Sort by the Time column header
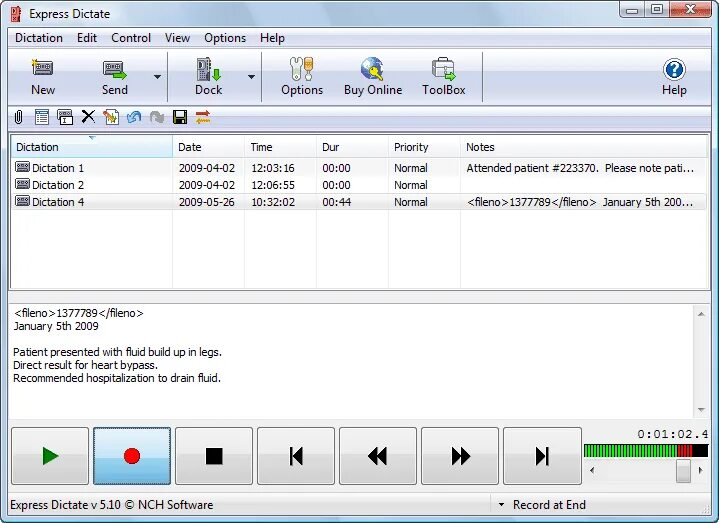This screenshot has width=719, height=523. (281, 147)
